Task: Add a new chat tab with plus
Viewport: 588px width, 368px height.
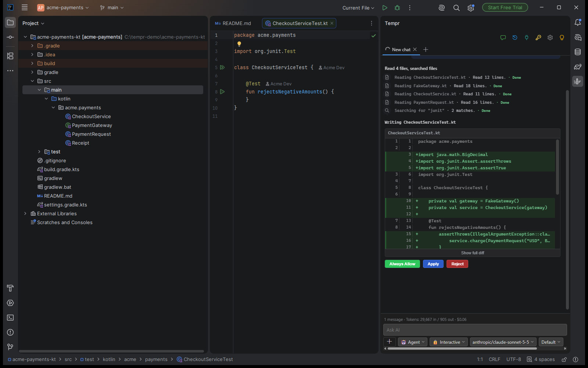Action: coord(426,49)
